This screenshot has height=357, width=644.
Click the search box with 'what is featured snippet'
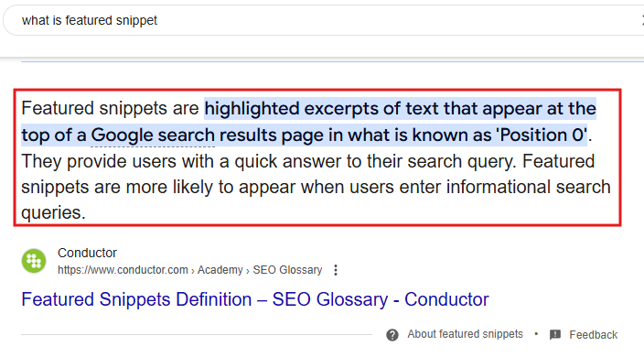click(x=325, y=20)
